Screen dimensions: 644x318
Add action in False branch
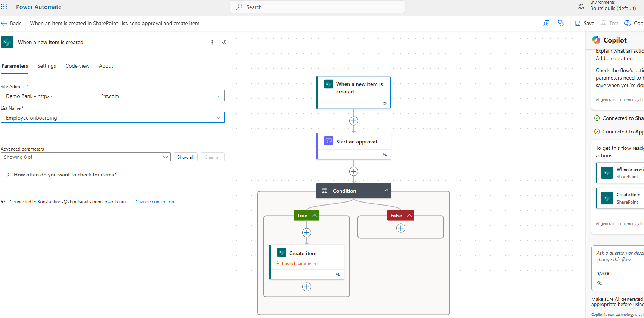coord(401,228)
